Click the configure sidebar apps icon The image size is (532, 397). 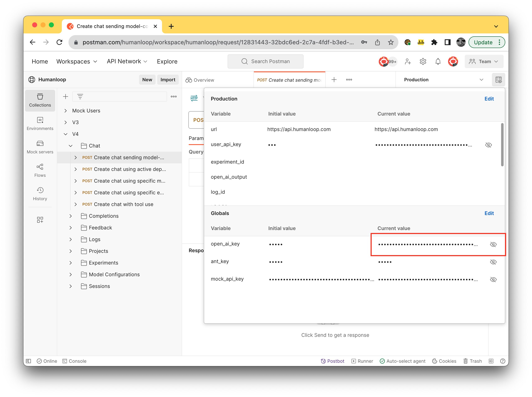pyautogui.click(x=40, y=219)
